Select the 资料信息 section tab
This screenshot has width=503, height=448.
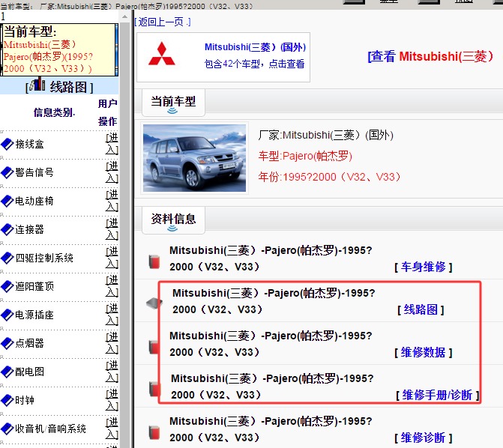click(173, 220)
